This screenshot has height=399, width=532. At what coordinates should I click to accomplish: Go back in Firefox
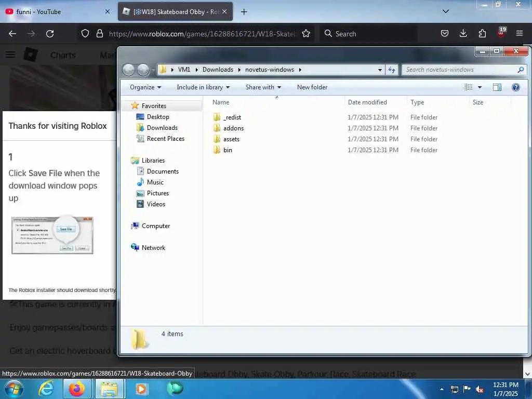(x=12, y=34)
